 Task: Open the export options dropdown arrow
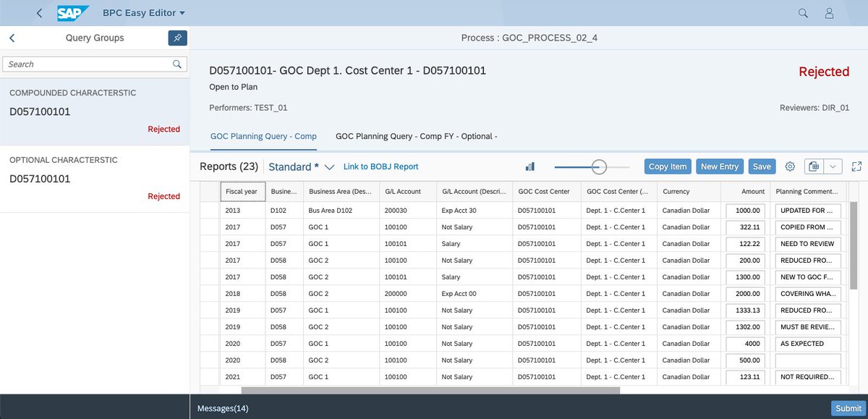pyautogui.click(x=833, y=166)
